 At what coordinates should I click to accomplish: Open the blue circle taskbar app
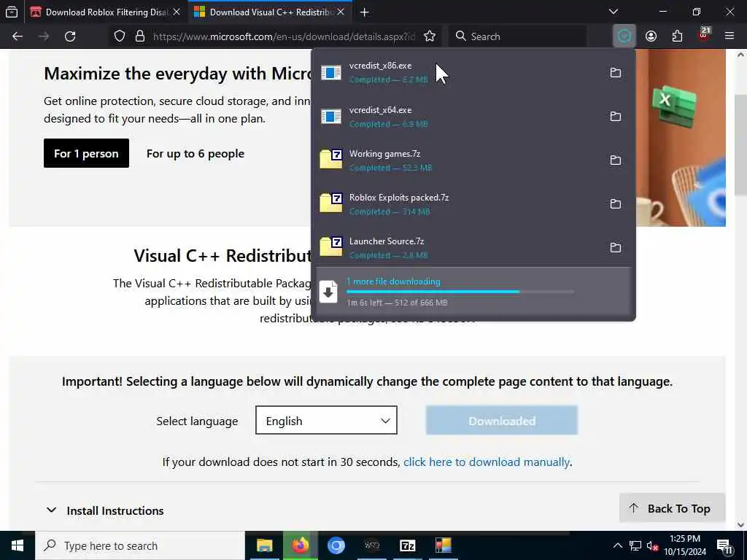pyautogui.click(x=336, y=545)
